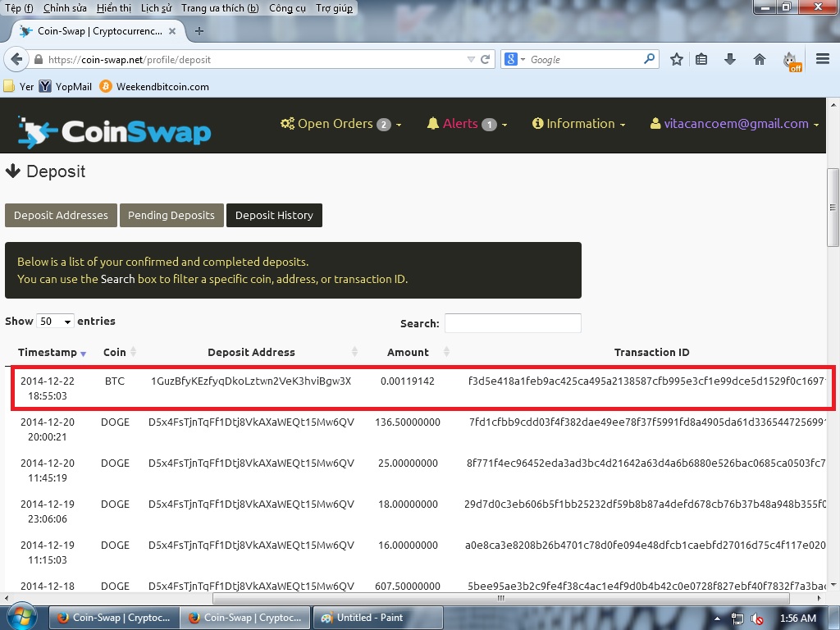This screenshot has width=840, height=630.
Task: Open the downloads arrow icon
Action: [x=729, y=59]
